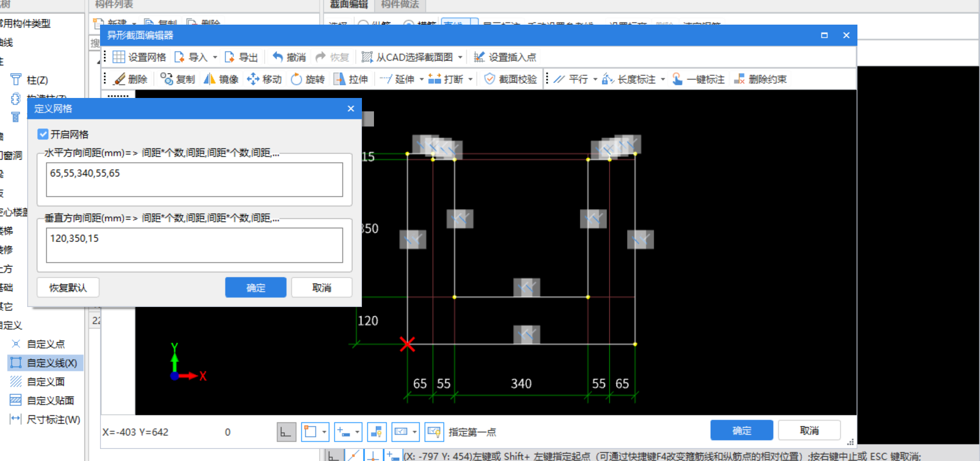Screen dimensions: 980x461
Task: Click the 120 vertical dimension label
Action: 368,321
